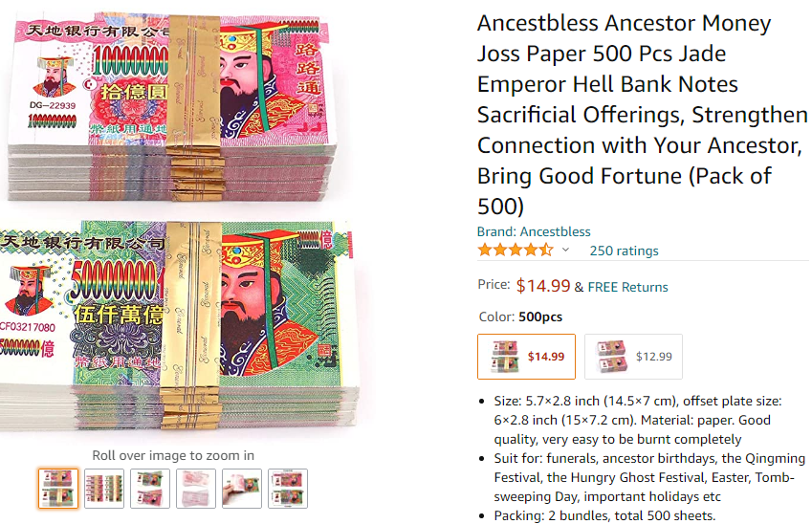This screenshot has height=524, width=812.
Task: Choose the $12.99 color option swatch
Action: coord(633,357)
